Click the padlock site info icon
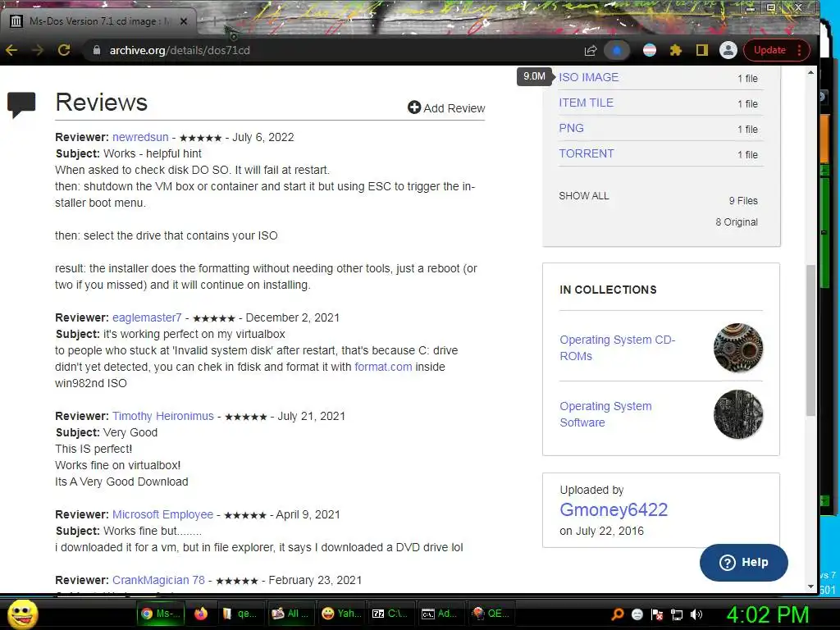The width and height of the screenshot is (840, 630). pos(97,50)
